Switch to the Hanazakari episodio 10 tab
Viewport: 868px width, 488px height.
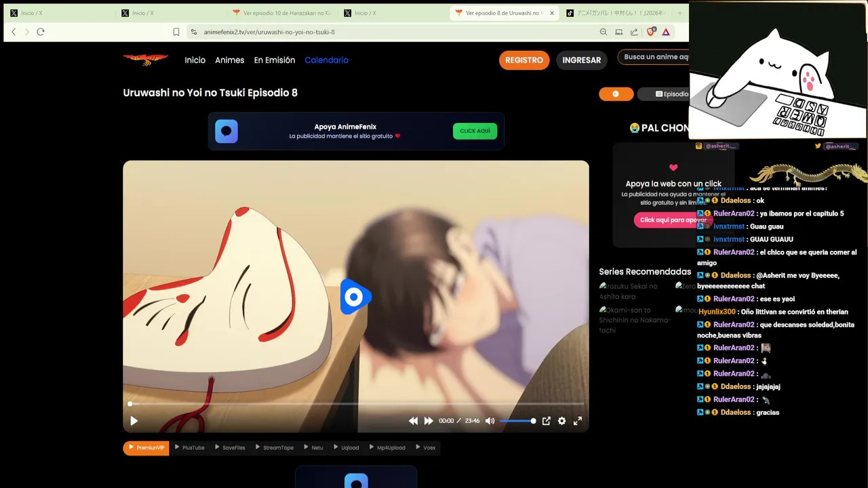281,13
